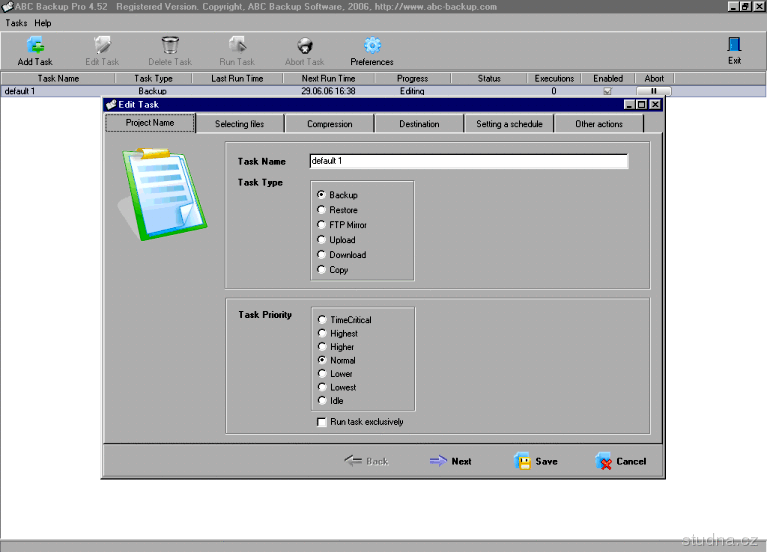Image resolution: width=767 pixels, height=552 pixels.
Task: Switch to the Compression tab
Action: tap(329, 124)
